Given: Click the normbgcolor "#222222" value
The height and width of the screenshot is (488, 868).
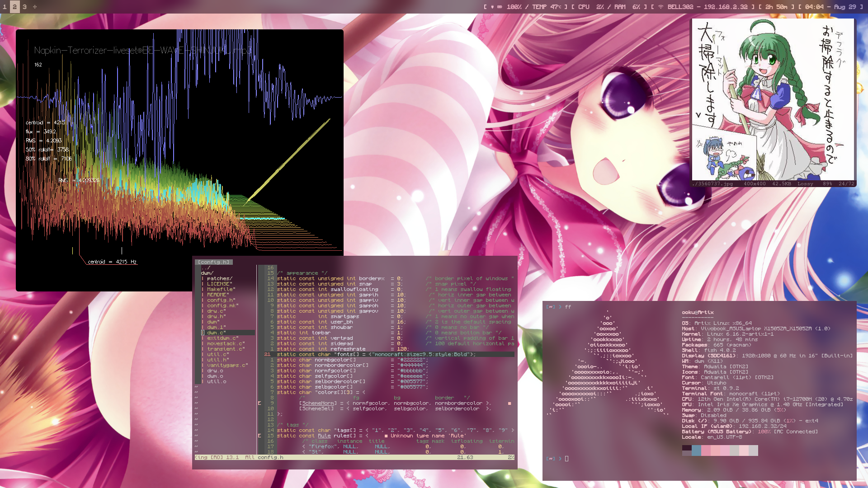Looking at the screenshot, I should (412, 360).
